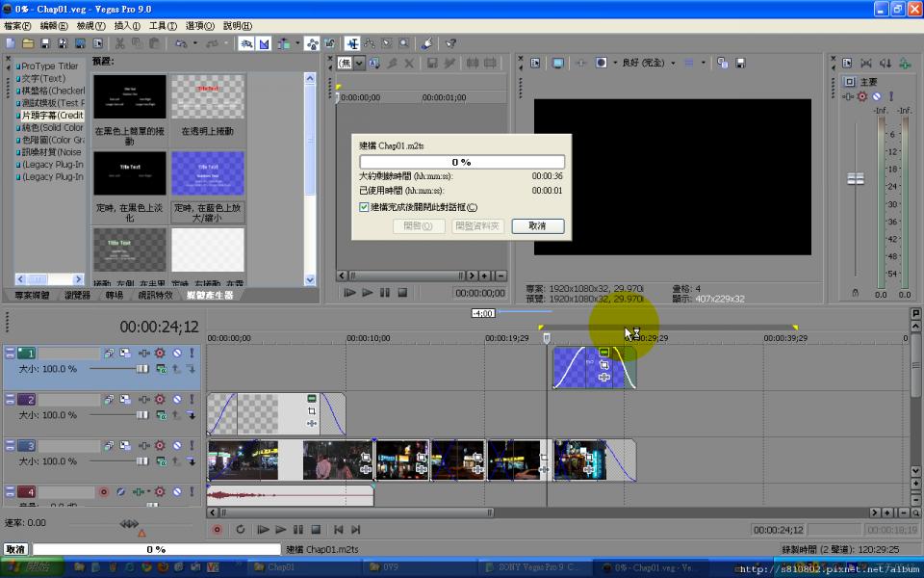The height and width of the screenshot is (578, 924).
Task: Click the scissors Cut icon in the toolbar
Action: click(x=120, y=43)
